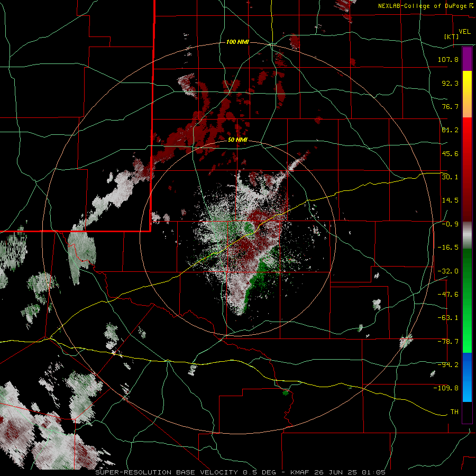Click the -109.8 legend value
Screen dimensions: 476x476
[x=446, y=388]
